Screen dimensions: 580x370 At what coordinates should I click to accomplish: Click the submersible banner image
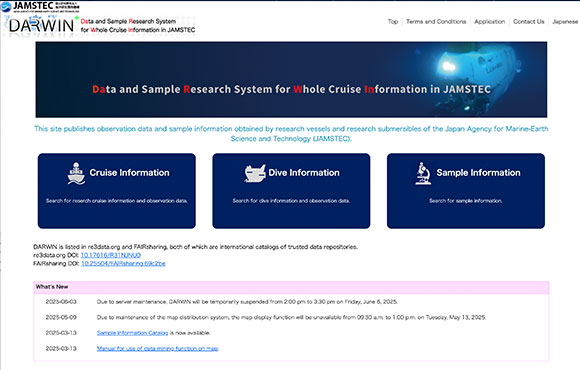pos(291,80)
